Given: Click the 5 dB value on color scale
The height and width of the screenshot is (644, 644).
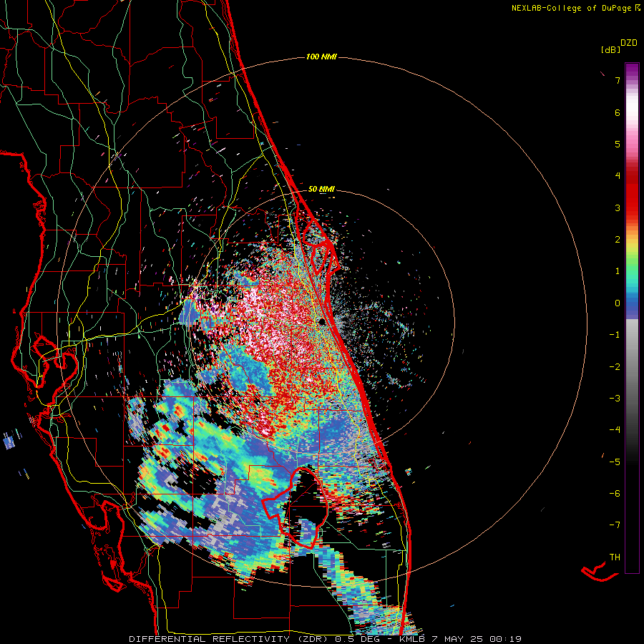Looking at the screenshot, I should (x=618, y=144).
